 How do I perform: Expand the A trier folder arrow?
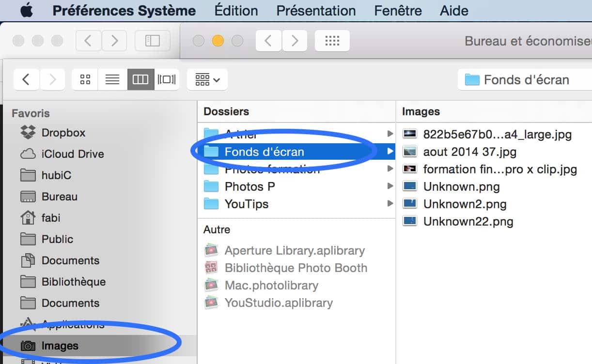[390, 134]
